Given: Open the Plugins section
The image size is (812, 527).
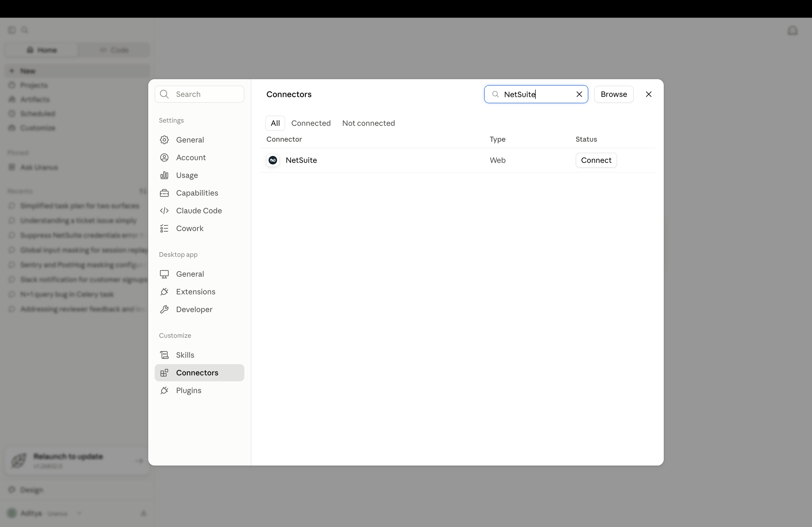Looking at the screenshot, I should pyautogui.click(x=199, y=391).
